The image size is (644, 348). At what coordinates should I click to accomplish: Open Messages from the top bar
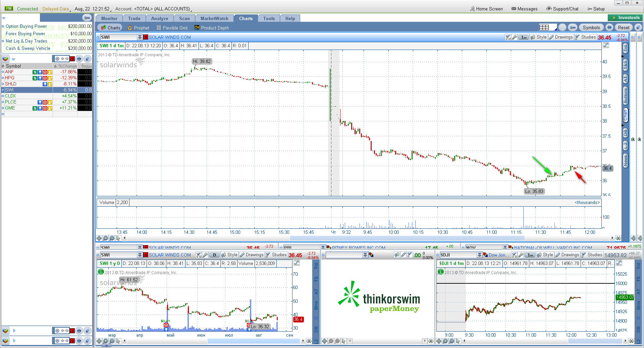click(524, 9)
